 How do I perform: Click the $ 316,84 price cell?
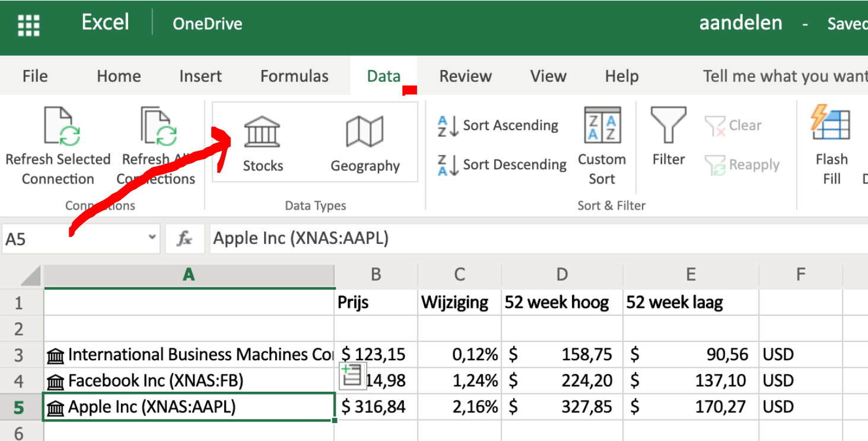[376, 407]
